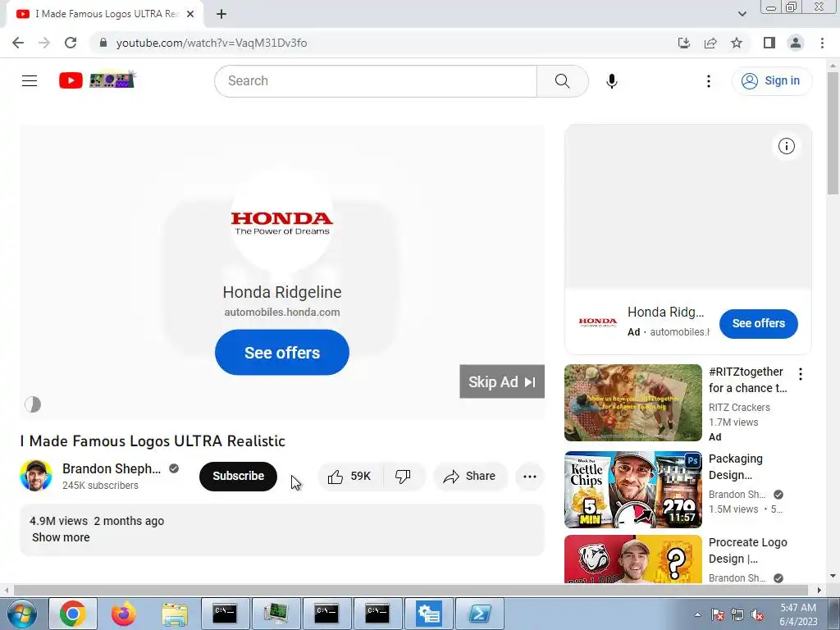Open options for #RITZtogether ad video
This screenshot has height=630, width=840.
[x=801, y=374]
